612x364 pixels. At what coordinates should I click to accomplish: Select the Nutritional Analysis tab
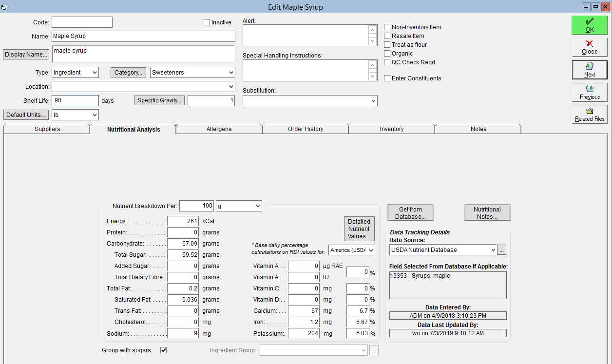click(x=134, y=129)
